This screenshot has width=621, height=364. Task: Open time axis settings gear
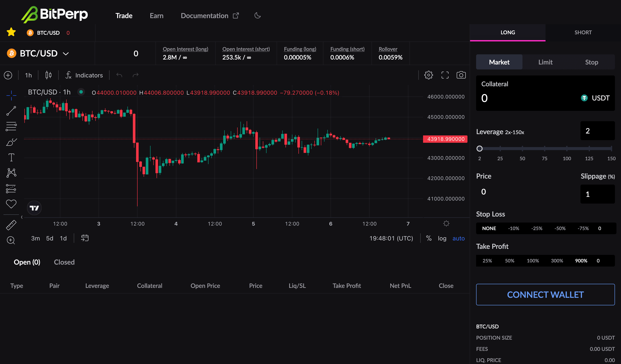(446, 224)
